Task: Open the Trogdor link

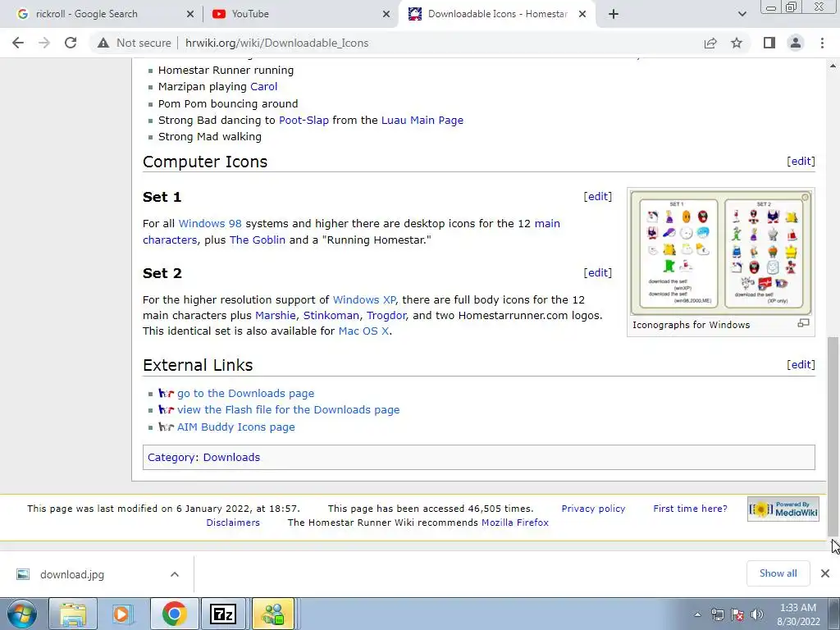Action: tap(386, 316)
